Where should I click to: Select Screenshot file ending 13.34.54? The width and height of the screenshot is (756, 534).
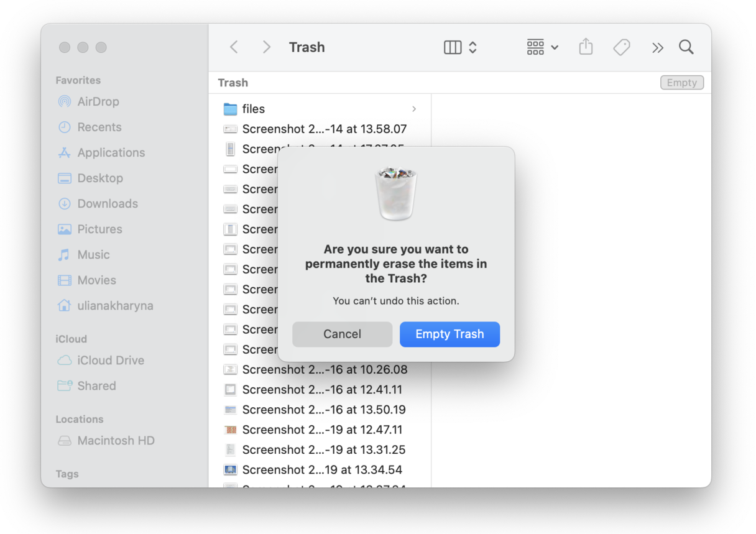tap(322, 469)
